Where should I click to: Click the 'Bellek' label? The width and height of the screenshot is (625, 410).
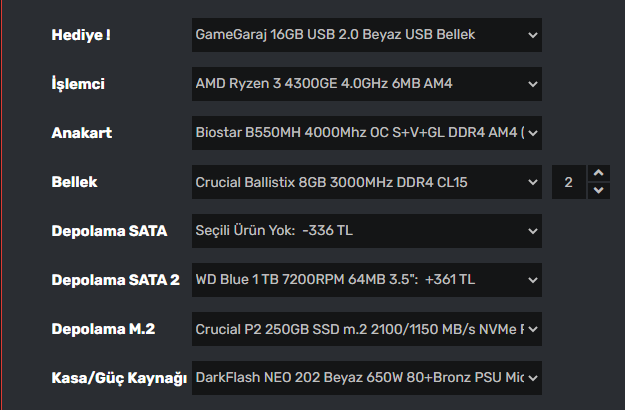tap(74, 182)
